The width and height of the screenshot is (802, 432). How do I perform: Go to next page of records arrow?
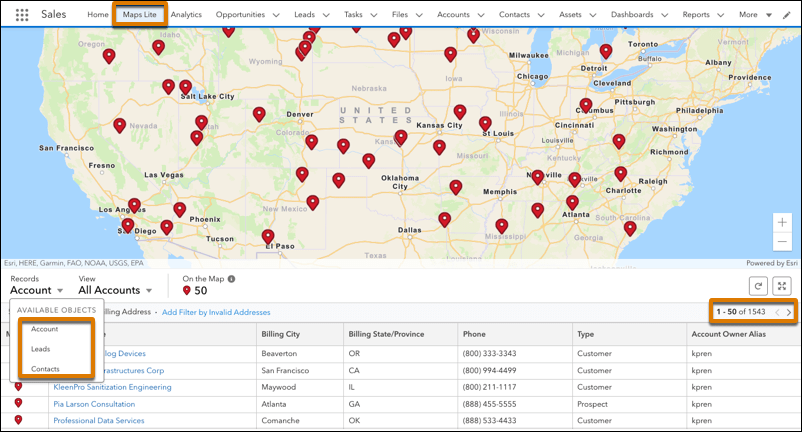click(x=789, y=312)
